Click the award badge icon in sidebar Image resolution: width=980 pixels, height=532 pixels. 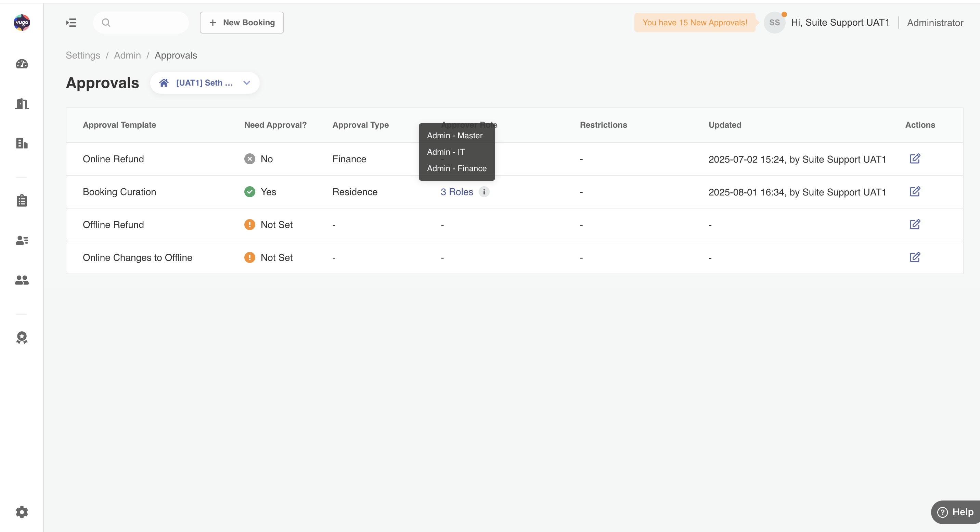click(22, 338)
